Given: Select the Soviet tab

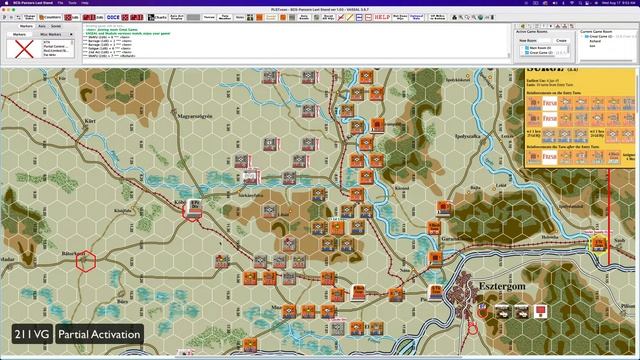Looking at the screenshot, I should (56, 26).
